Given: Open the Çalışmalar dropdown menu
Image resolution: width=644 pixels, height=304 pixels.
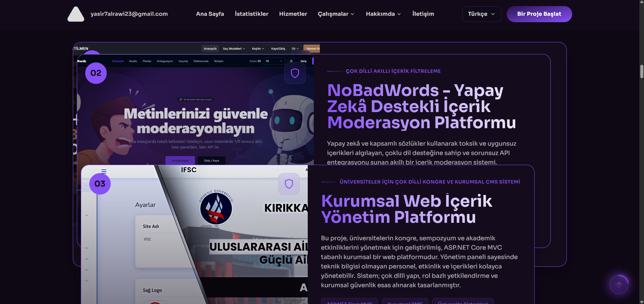Looking at the screenshot, I should 336,14.
